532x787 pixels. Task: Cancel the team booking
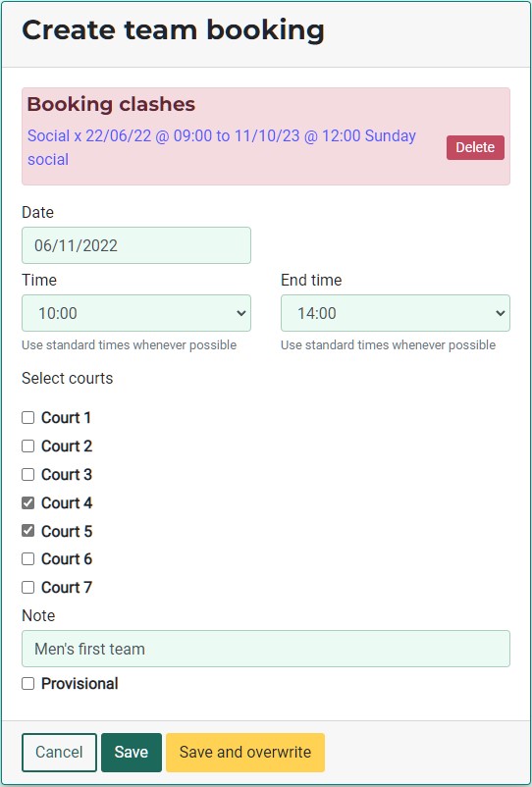click(59, 753)
